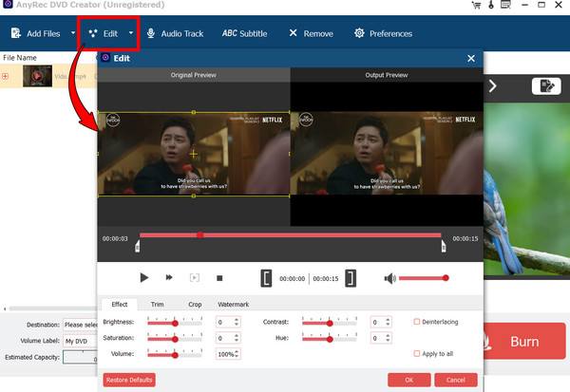This screenshot has width=570, height=392.
Task: Switch to the Watermark tab
Action: (x=234, y=304)
